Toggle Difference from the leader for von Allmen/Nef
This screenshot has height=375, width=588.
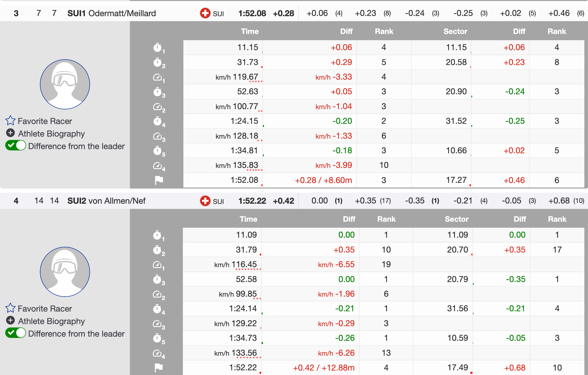pos(16,333)
